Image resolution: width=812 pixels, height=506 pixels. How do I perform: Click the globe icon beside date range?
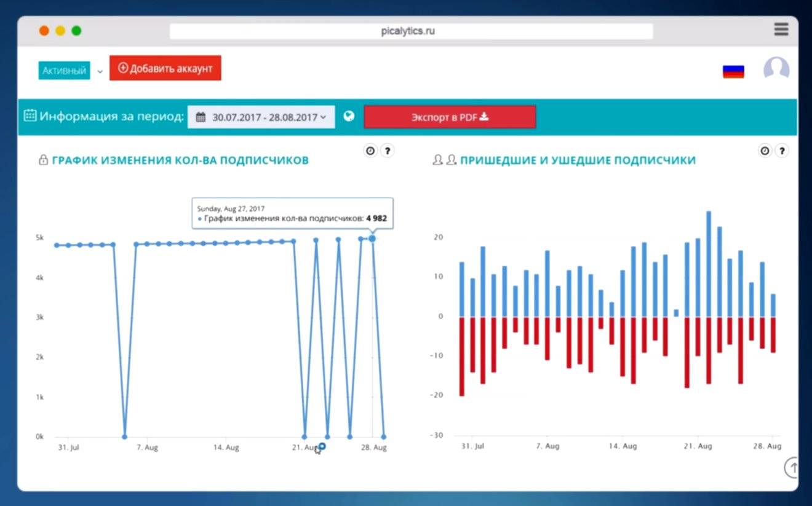click(x=349, y=116)
